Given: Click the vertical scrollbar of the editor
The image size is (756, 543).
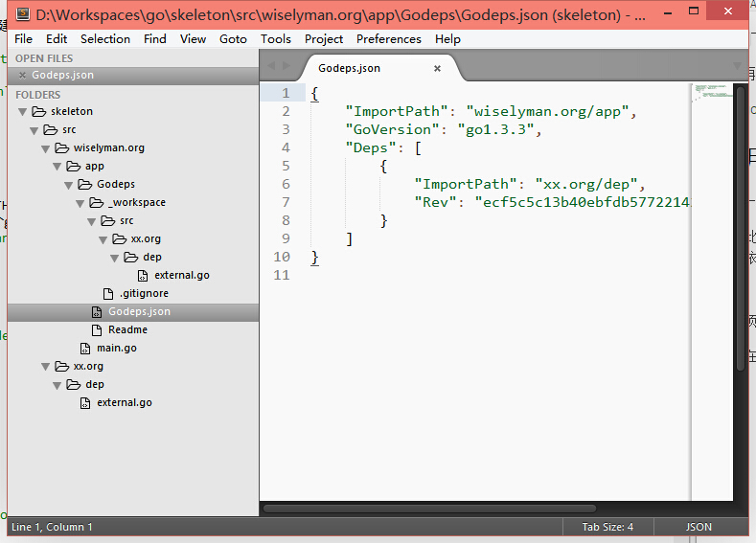Looking at the screenshot, I should click(x=741, y=229).
